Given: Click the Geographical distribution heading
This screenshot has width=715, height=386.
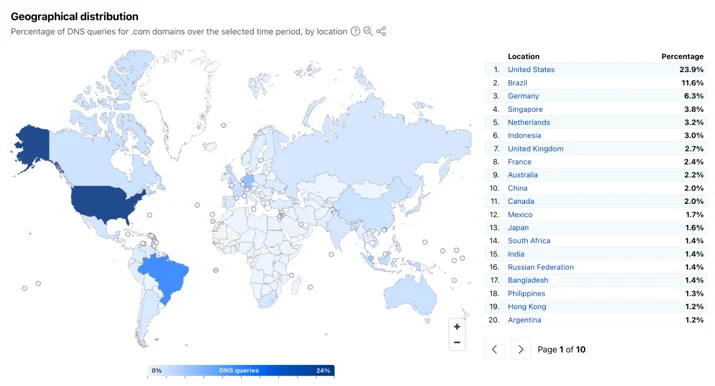Looking at the screenshot, I should (x=74, y=16).
